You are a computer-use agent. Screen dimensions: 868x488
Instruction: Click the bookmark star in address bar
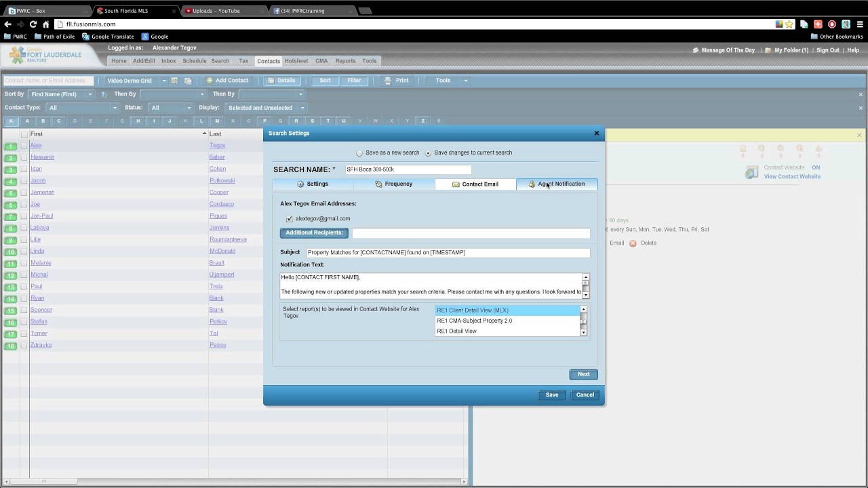point(789,24)
